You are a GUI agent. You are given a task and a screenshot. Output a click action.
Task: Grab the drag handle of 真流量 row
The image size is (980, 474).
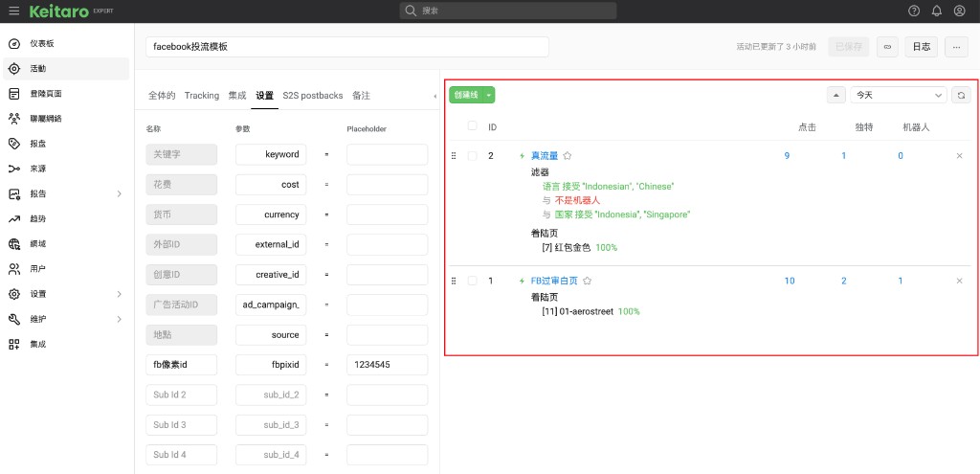pyautogui.click(x=454, y=156)
